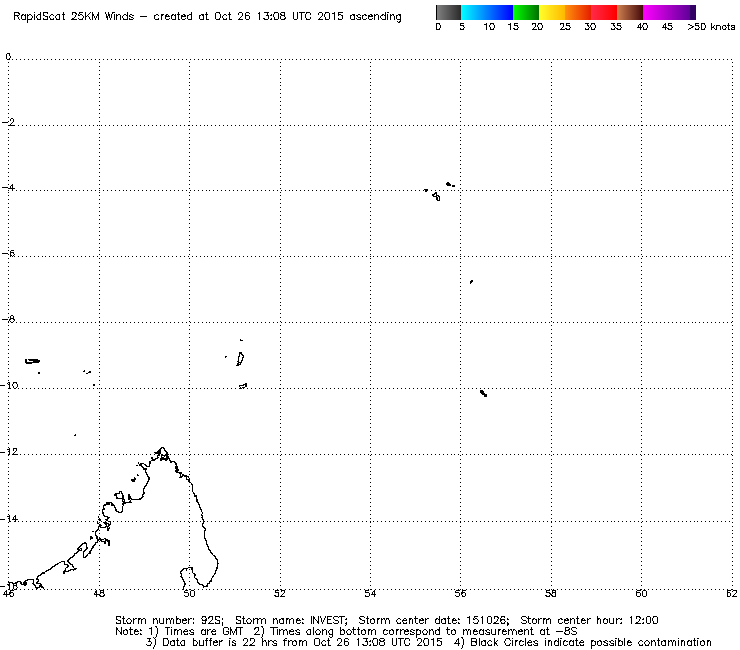Click the 'Storm number: 92S;' text
This screenshot has width=740, height=650.
(169, 620)
